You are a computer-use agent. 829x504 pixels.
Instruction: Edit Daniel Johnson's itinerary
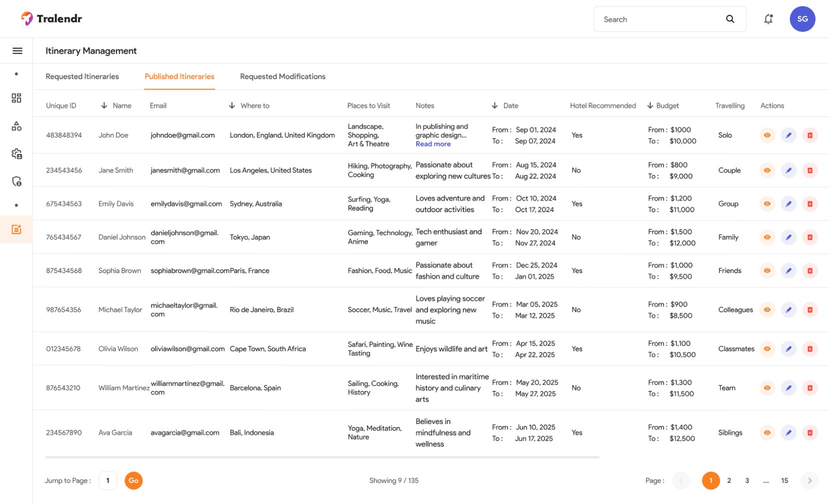(x=788, y=237)
